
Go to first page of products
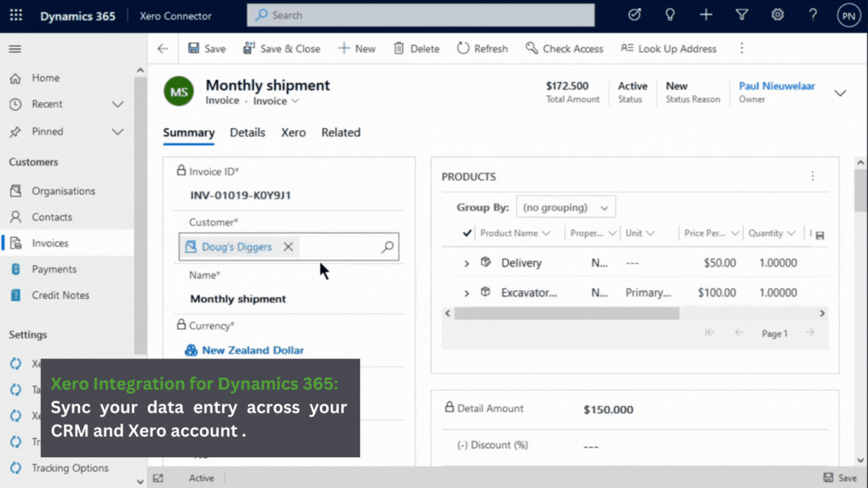[x=709, y=333]
